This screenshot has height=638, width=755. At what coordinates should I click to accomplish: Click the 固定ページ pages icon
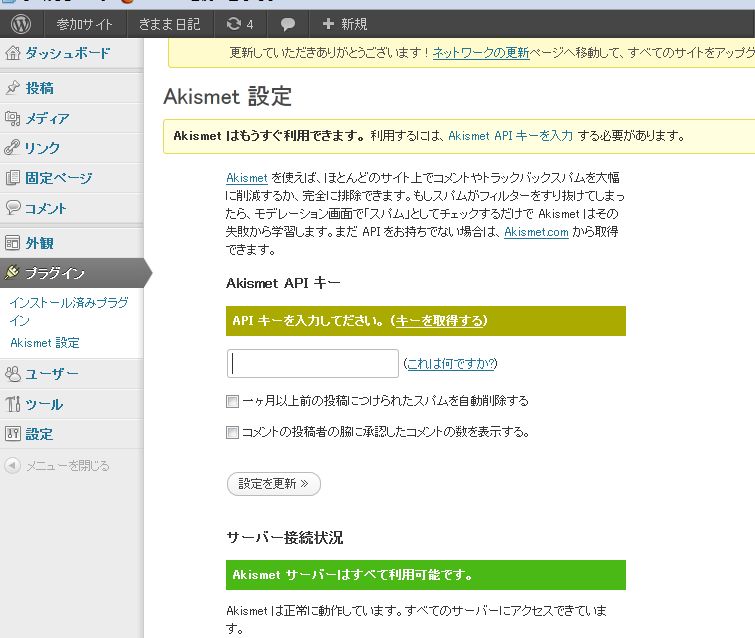[13, 178]
